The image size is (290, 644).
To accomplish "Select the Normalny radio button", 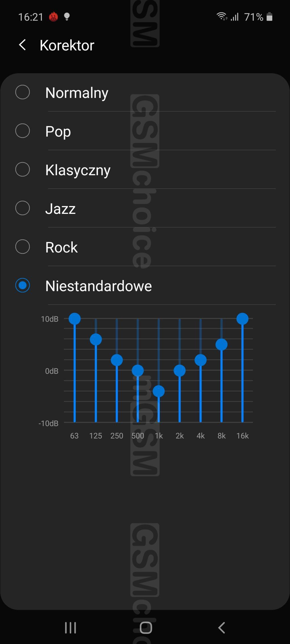I will click(23, 92).
